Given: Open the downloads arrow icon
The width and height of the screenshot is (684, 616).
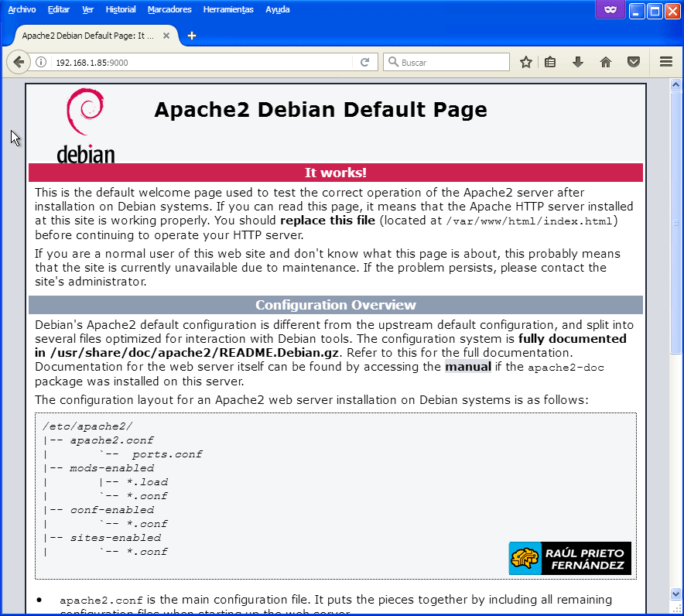Looking at the screenshot, I should point(577,63).
